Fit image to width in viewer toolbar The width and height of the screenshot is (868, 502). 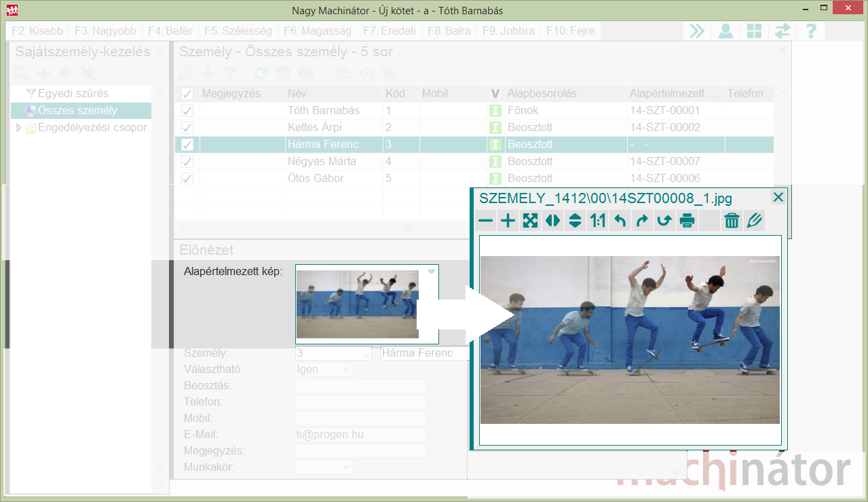pyautogui.click(x=552, y=221)
